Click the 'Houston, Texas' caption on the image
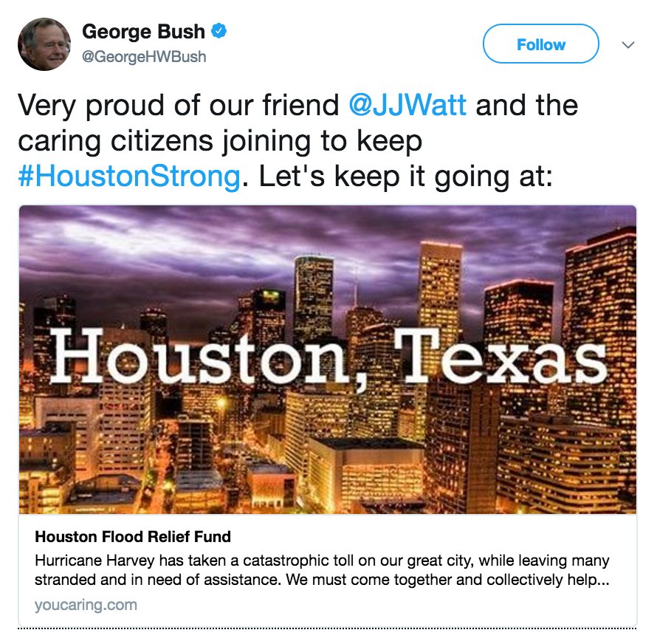 [x=328, y=355]
